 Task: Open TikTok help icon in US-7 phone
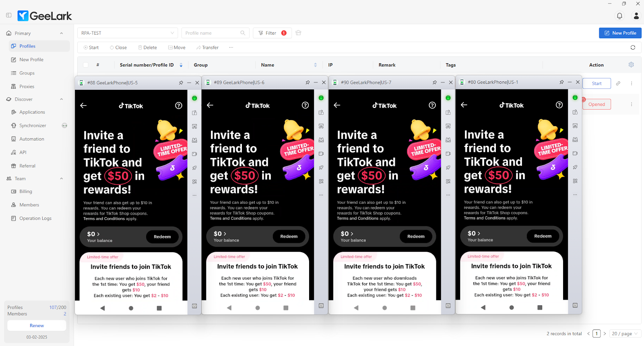[432, 105]
